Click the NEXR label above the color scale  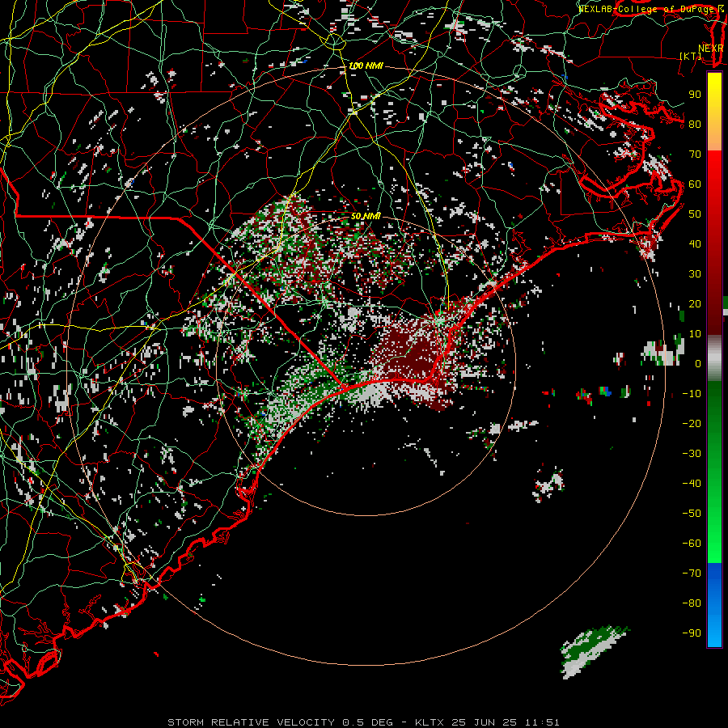pyautogui.click(x=711, y=49)
